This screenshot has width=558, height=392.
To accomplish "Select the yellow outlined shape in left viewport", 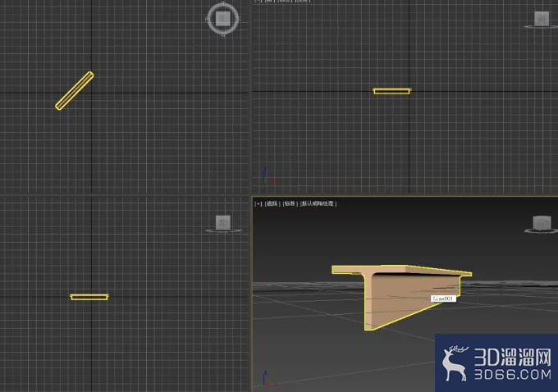I will pyautogui.click(x=89, y=297).
